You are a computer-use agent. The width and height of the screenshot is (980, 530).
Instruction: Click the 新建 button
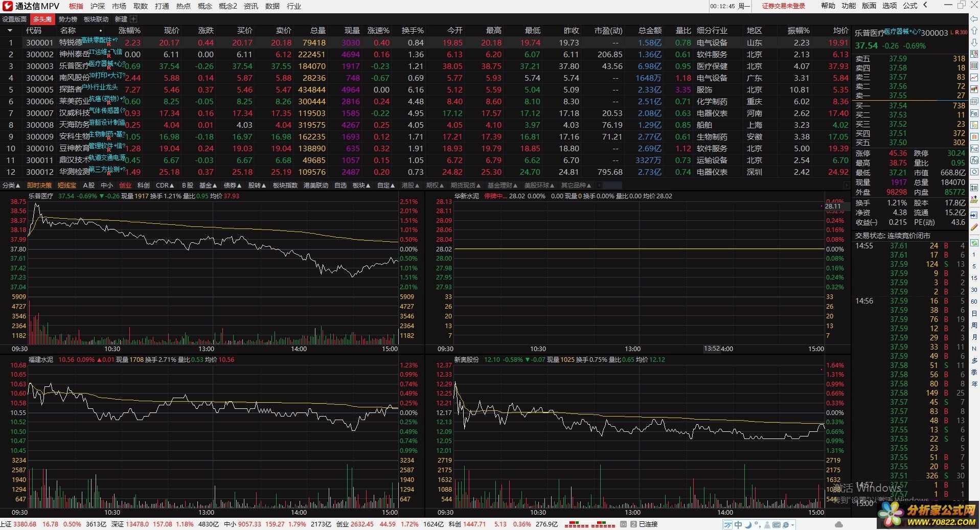pyautogui.click(x=121, y=19)
